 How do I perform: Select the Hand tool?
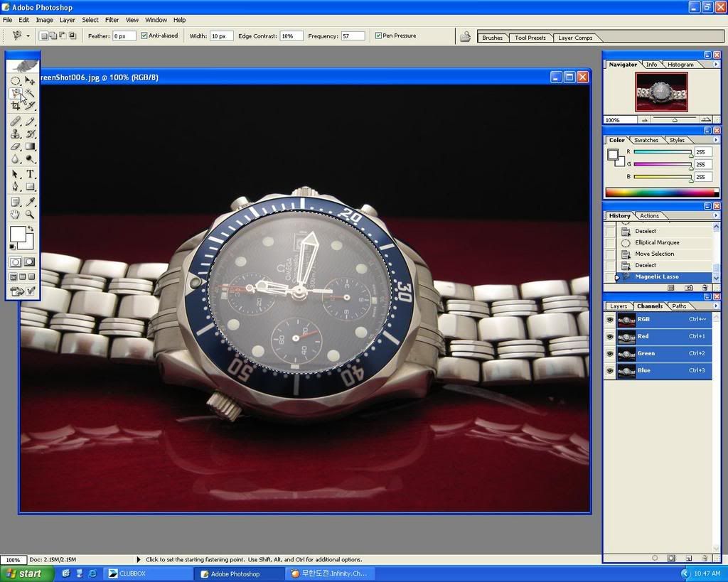(x=16, y=215)
